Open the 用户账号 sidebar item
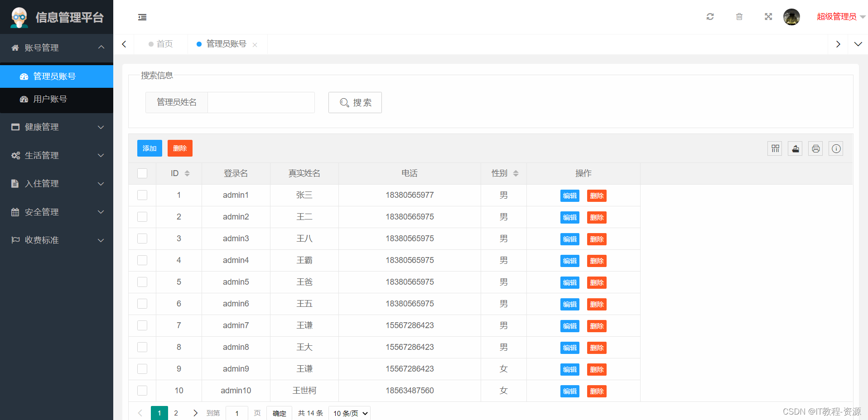 57,99
